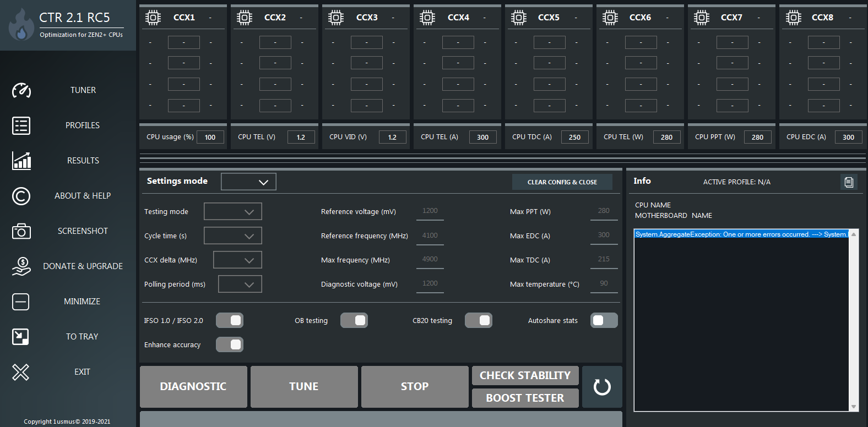This screenshot has width=868, height=427.
Task: Select the PROFILES menu label
Action: point(83,125)
